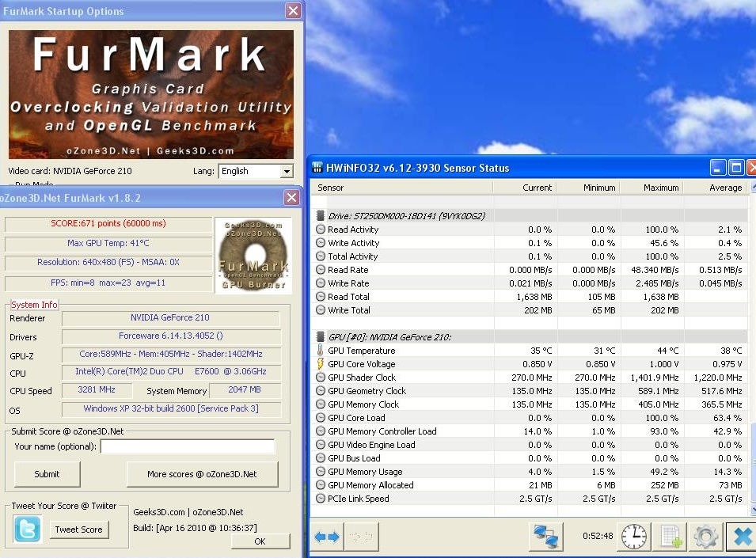Click the Your name optional text field
756x558 pixels.
(188, 446)
